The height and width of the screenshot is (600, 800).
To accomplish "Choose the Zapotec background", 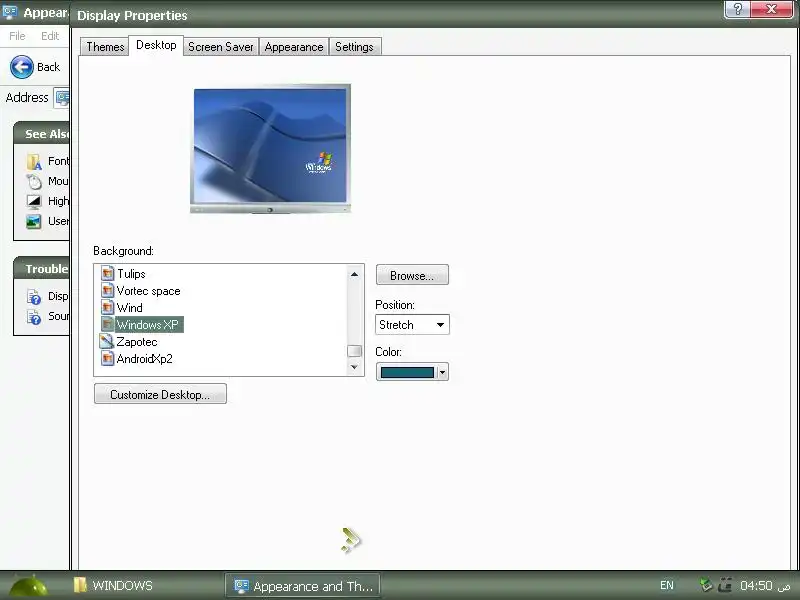I will point(137,342).
